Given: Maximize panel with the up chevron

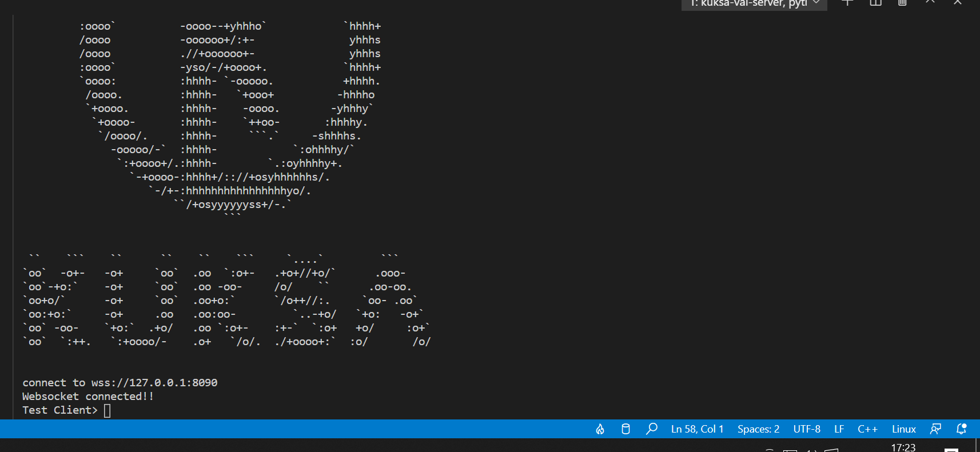Looking at the screenshot, I should click(x=930, y=2).
